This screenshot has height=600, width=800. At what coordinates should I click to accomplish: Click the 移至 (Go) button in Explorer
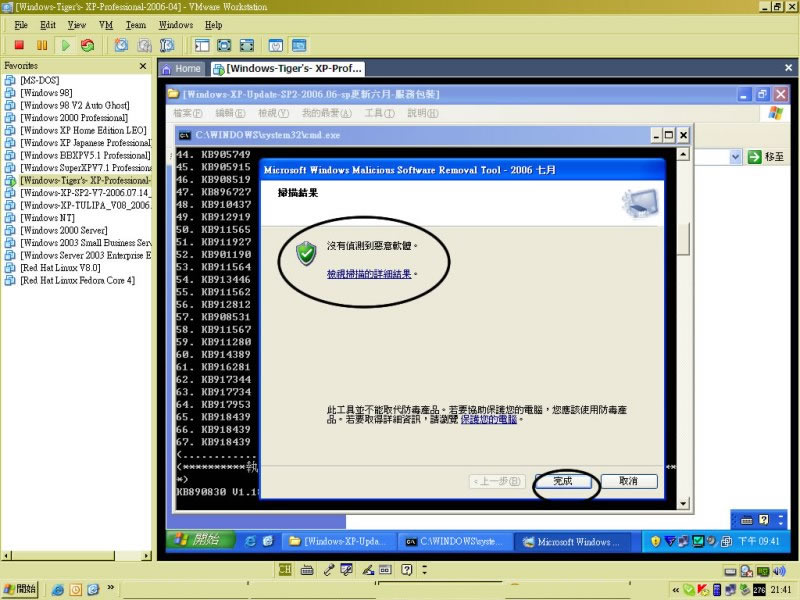[x=766, y=157]
